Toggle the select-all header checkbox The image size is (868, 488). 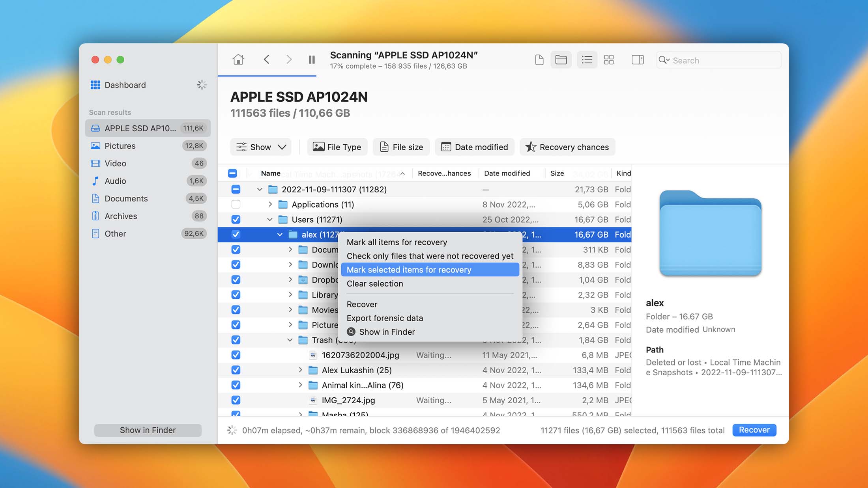point(232,173)
